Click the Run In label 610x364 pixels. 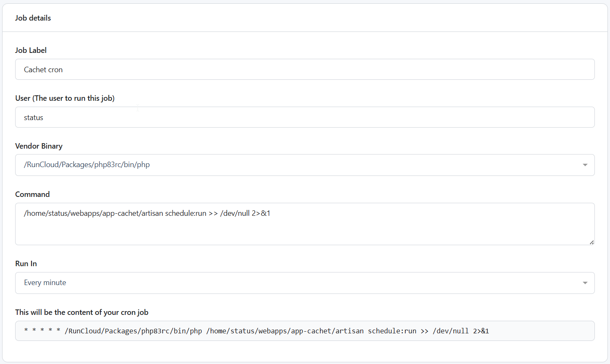[x=26, y=264]
